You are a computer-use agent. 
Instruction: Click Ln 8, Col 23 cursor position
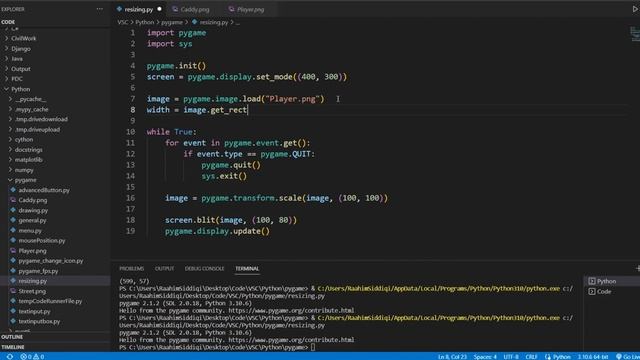452,356
